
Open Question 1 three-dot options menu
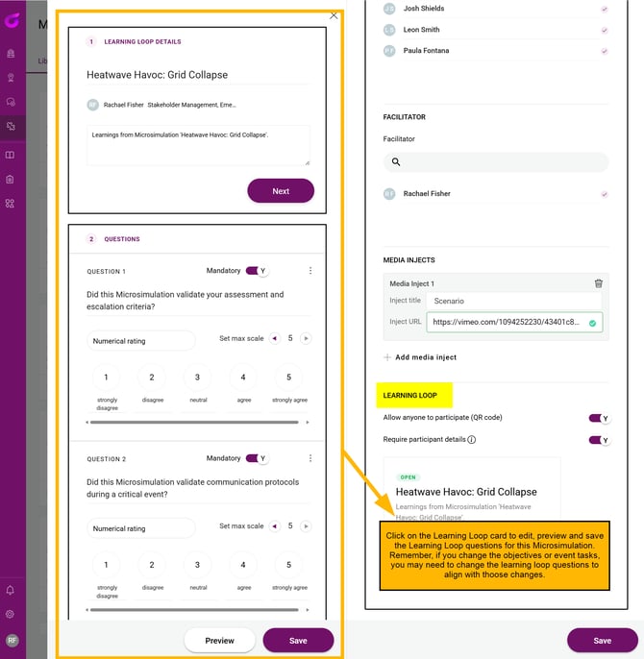[x=310, y=271]
